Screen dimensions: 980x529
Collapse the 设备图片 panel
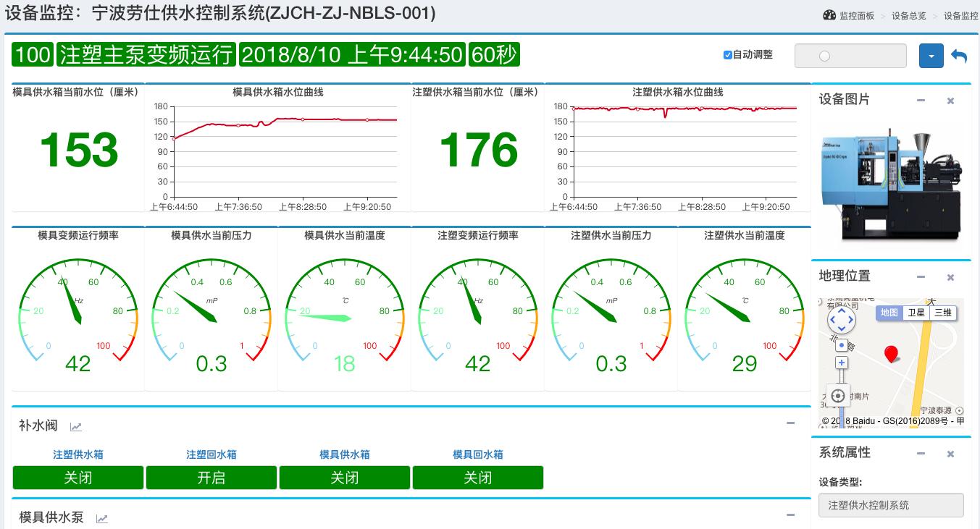[x=921, y=101]
